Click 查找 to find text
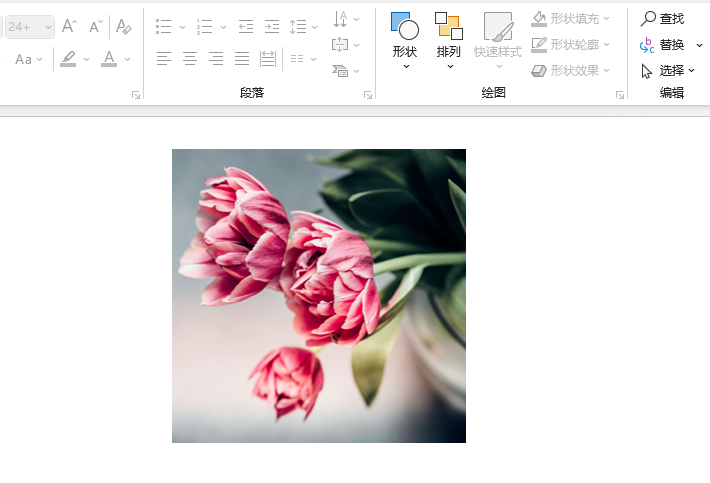 coord(662,19)
